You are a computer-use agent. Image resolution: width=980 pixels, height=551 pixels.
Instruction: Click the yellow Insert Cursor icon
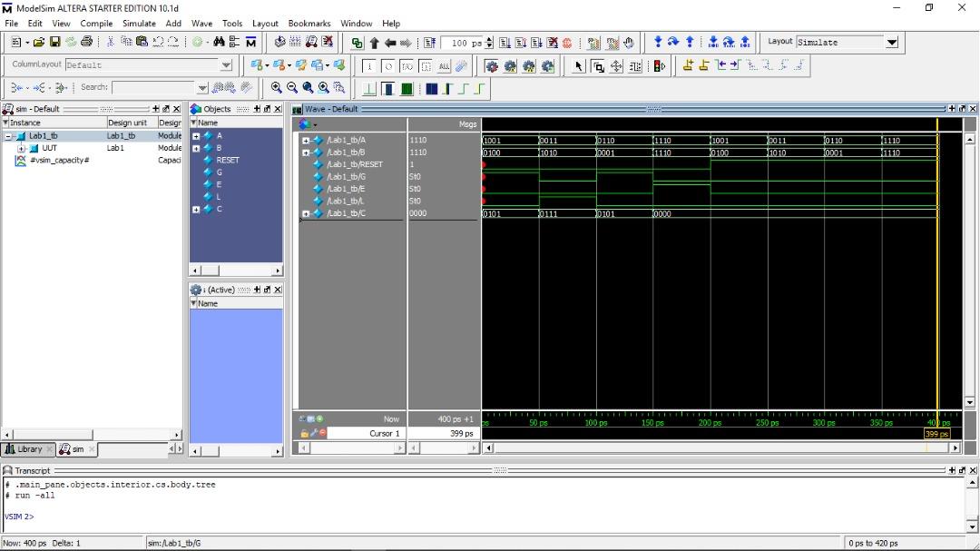pyautogui.click(x=687, y=64)
